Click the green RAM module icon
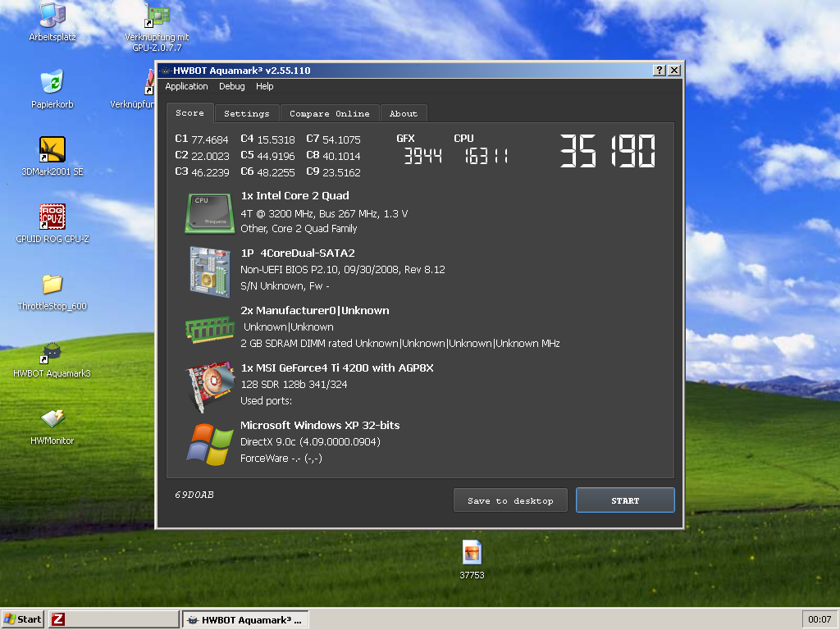This screenshot has width=840, height=630. click(x=210, y=329)
